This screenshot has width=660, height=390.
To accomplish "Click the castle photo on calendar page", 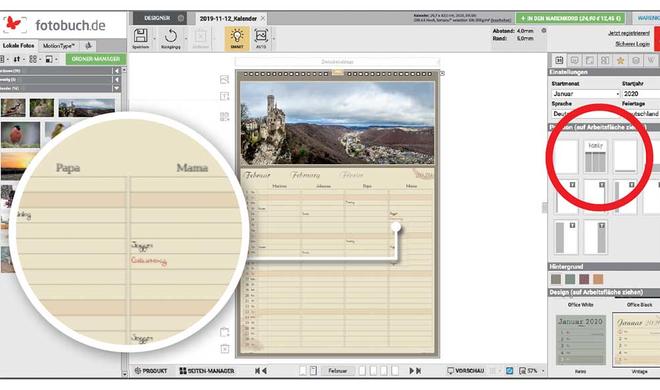I will pos(337,122).
